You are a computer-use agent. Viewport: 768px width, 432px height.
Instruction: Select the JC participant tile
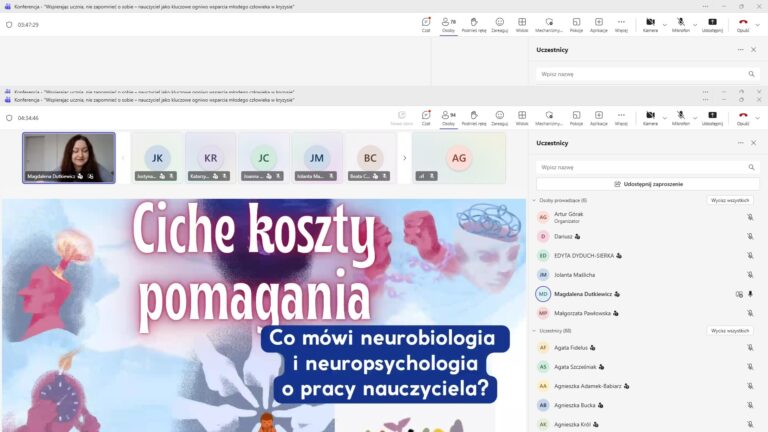coord(264,158)
